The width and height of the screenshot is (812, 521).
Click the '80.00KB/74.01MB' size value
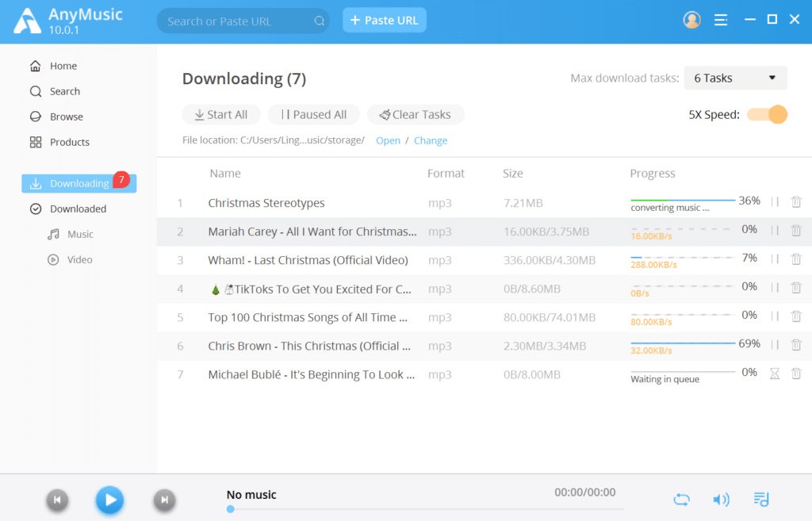coord(550,317)
